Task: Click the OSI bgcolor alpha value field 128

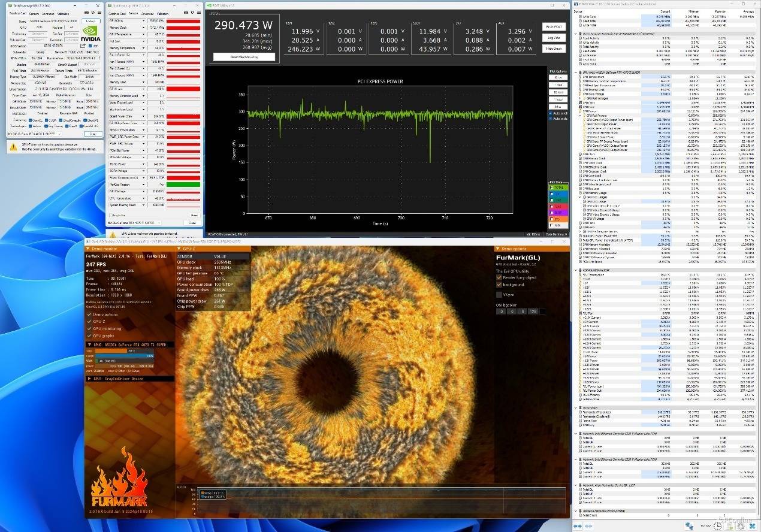Action: [x=533, y=311]
